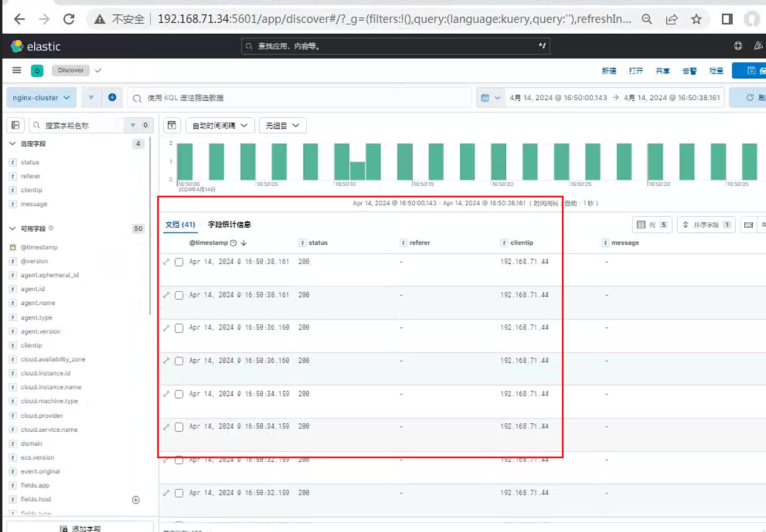This screenshot has width=766, height=532.
Task: Click the 搜索字段名称 field search box
Action: click(76, 125)
